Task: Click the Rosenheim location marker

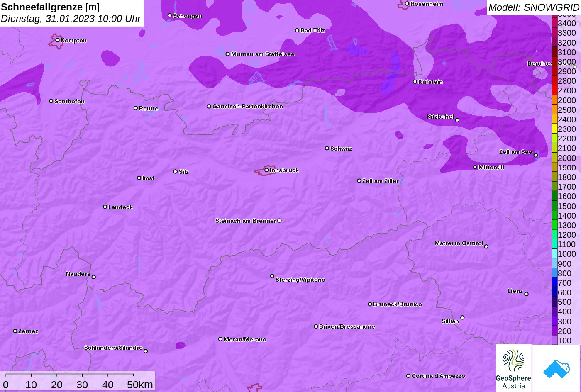Action: point(407,4)
